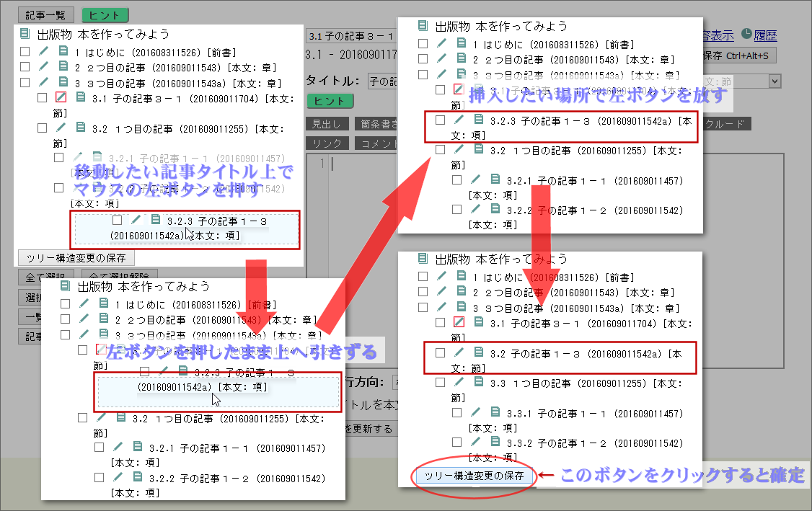Tick checkbox for 1 はじめに in upper-left tree panel
The width and height of the screenshot is (812, 511).
click(x=25, y=51)
